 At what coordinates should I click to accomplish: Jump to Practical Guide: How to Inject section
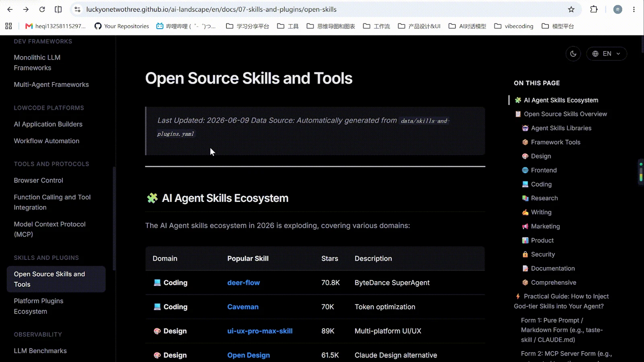[x=561, y=301]
